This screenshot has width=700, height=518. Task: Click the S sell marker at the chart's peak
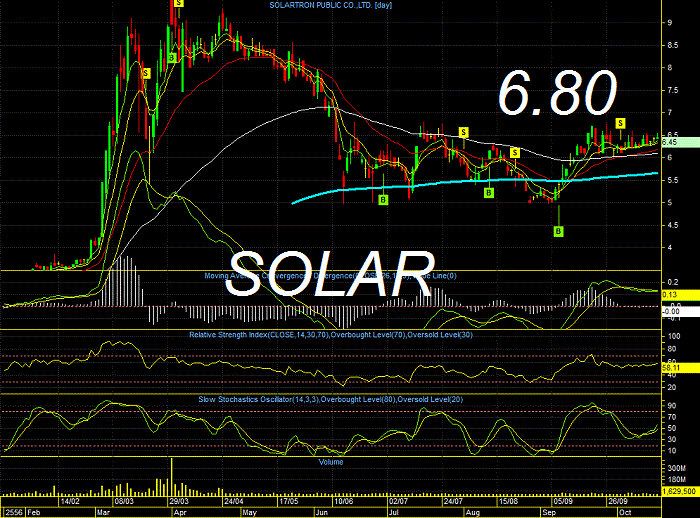[x=179, y=3]
